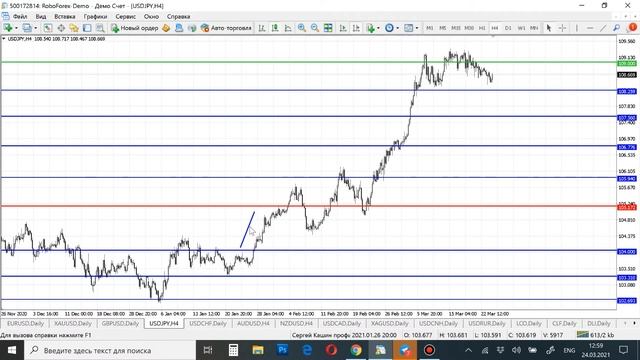Expand the Templates dropdown arrow
Viewport: 640px width, 360px height.
pos(416,28)
